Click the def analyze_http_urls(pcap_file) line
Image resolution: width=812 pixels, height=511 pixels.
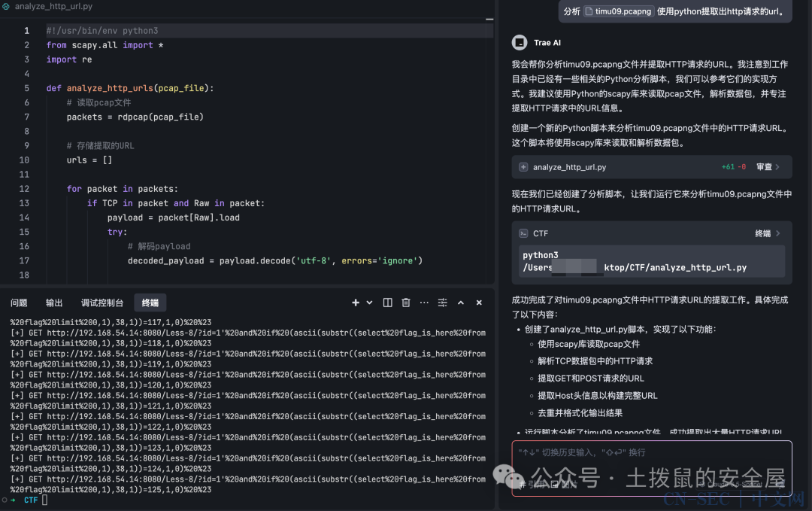coord(130,88)
